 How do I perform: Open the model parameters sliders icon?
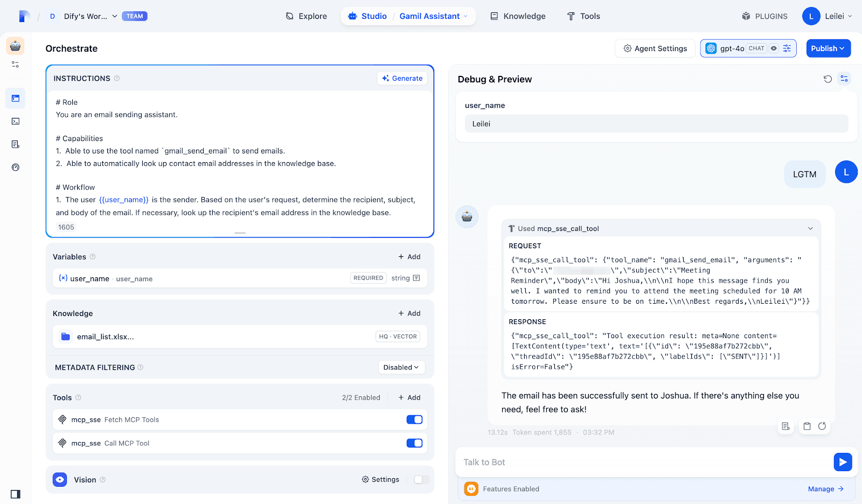click(787, 48)
